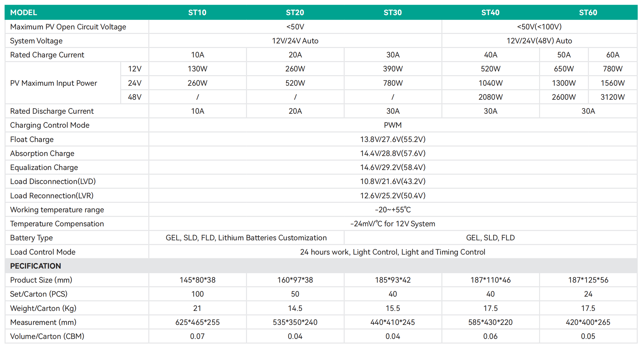
Task: Click the MODEL header cell
Action: pos(24,13)
